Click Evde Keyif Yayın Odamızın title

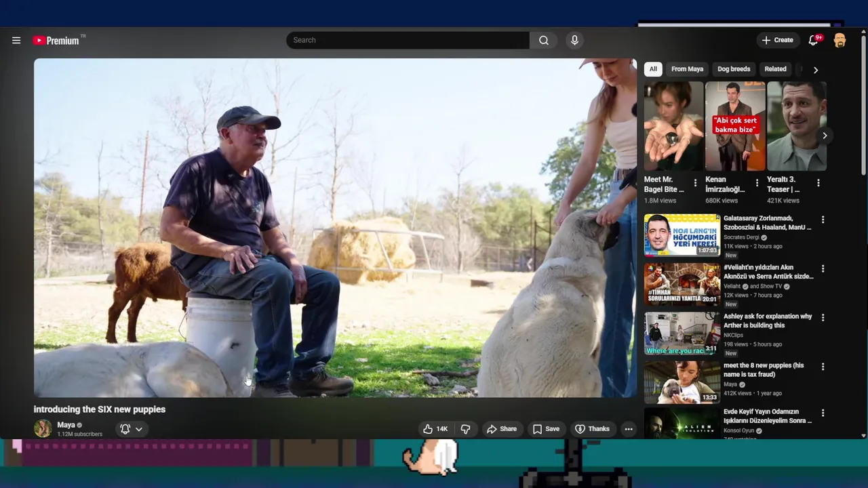coord(767,416)
